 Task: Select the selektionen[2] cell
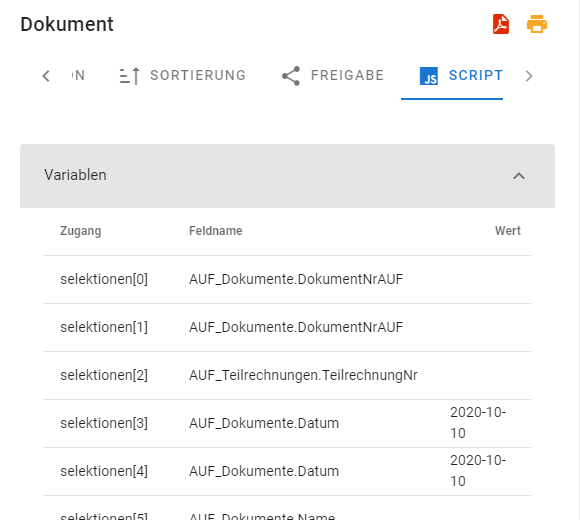(x=104, y=375)
